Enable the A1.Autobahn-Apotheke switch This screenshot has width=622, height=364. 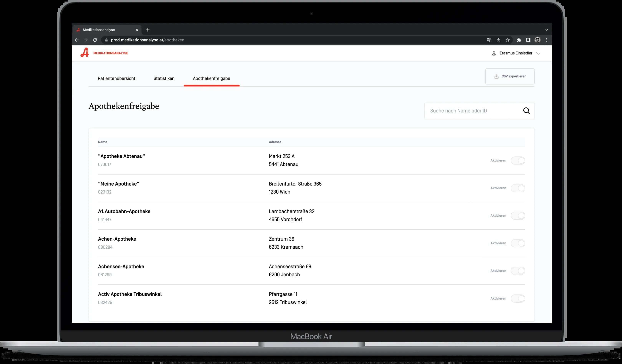coord(518,216)
